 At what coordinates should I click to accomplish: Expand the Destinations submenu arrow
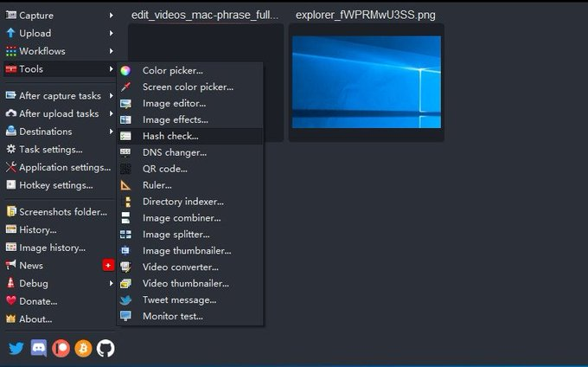point(111,132)
